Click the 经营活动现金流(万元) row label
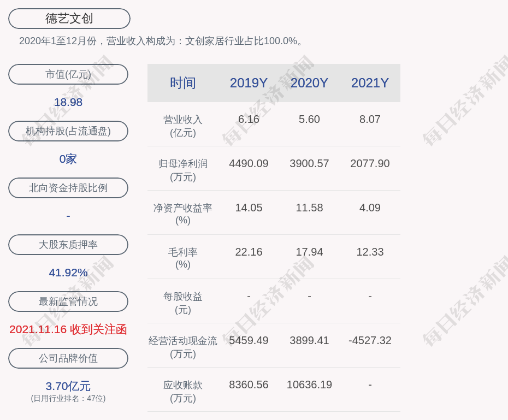The width and height of the screenshot is (508, 420). (183, 347)
